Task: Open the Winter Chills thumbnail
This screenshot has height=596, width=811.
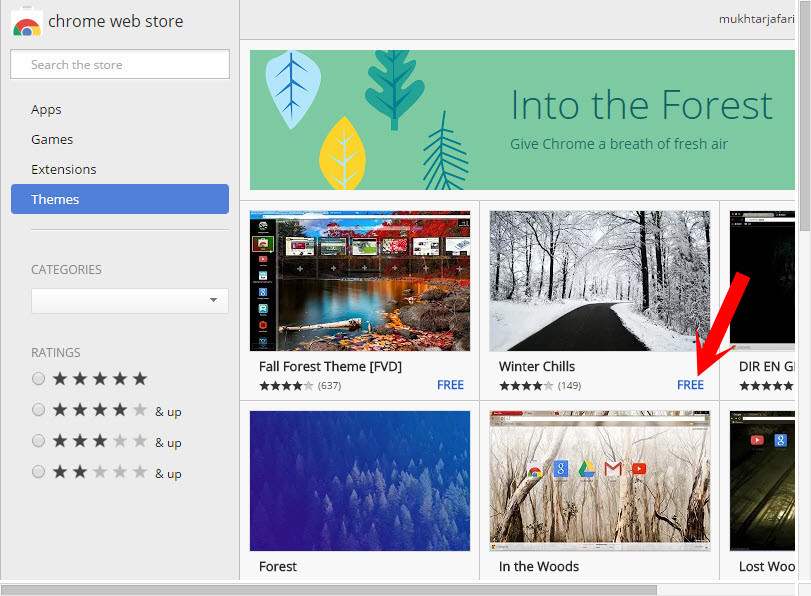Action: [x=599, y=281]
